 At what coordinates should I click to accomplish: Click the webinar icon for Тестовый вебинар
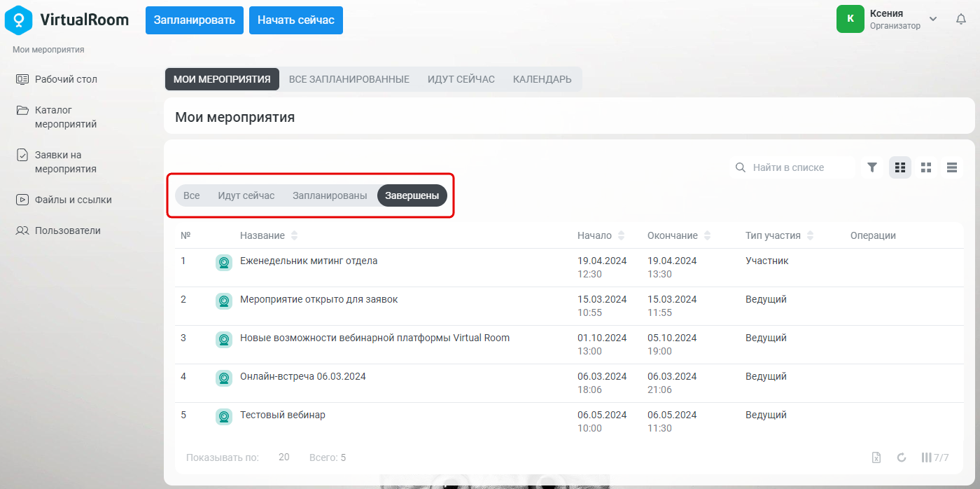(224, 417)
